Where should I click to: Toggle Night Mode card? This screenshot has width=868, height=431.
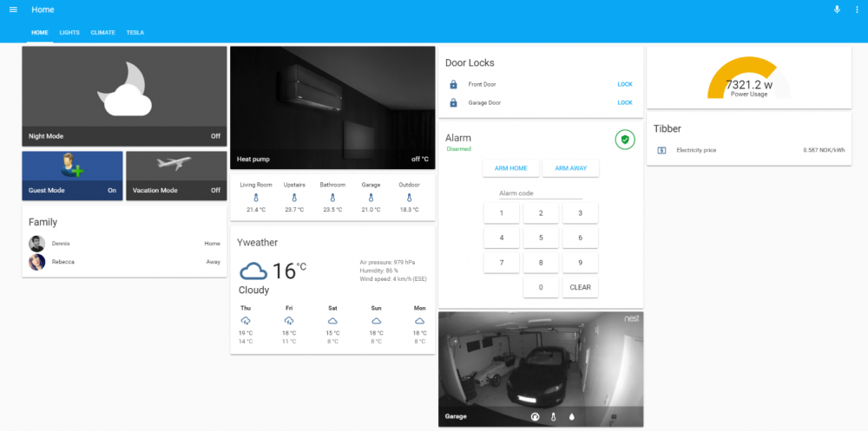[124, 95]
